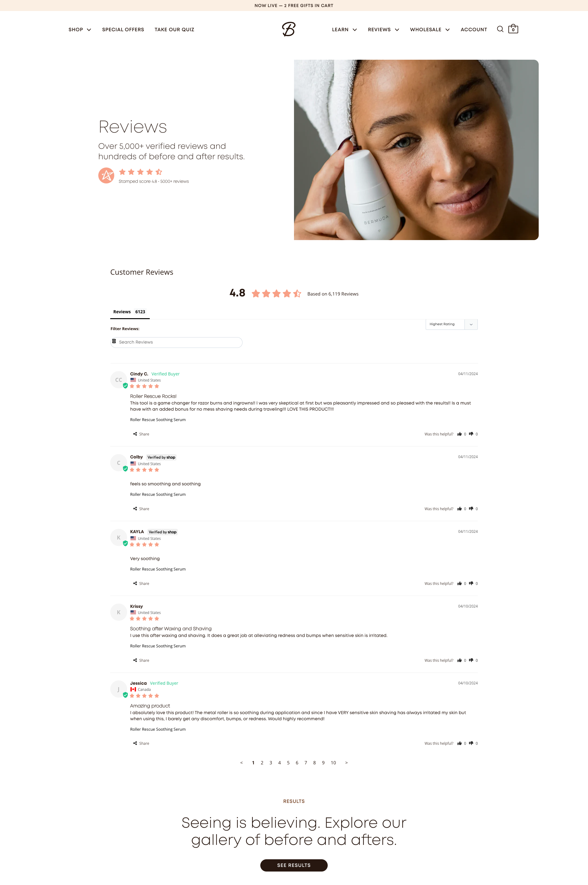Click thumbs up on Cindy C.'s review

(459, 434)
